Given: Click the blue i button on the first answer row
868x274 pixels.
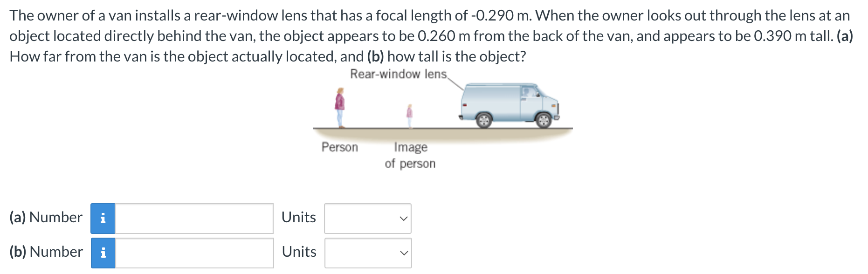Looking at the screenshot, I should click(103, 218).
